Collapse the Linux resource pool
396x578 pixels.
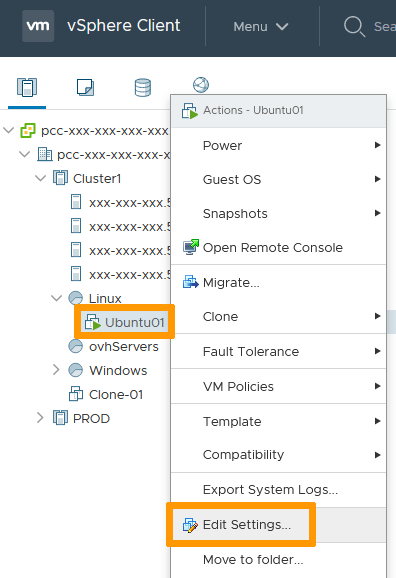pyautogui.click(x=56, y=298)
